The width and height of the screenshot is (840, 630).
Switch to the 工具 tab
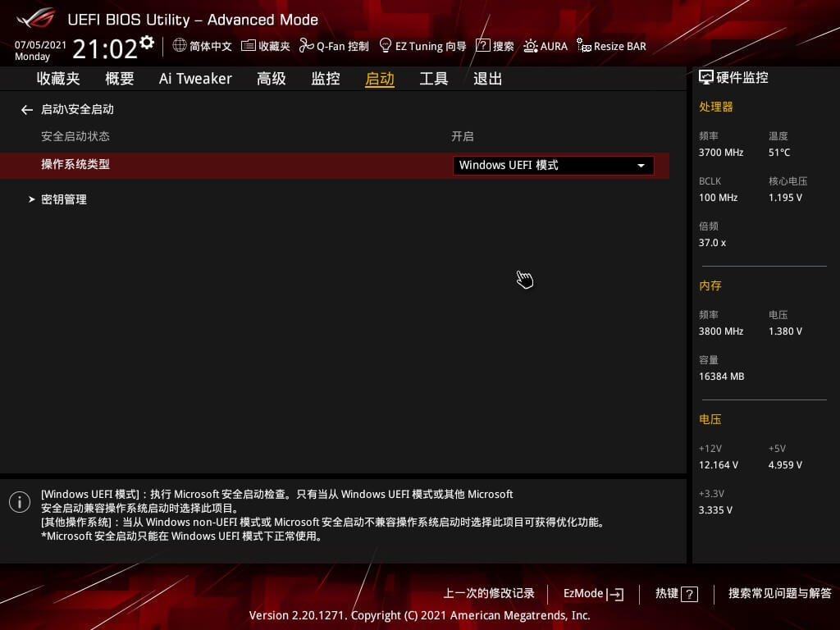point(434,78)
